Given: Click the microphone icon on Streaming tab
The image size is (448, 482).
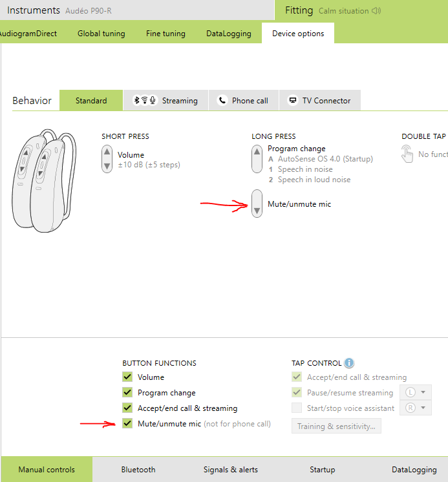Looking at the screenshot, I should [153, 100].
